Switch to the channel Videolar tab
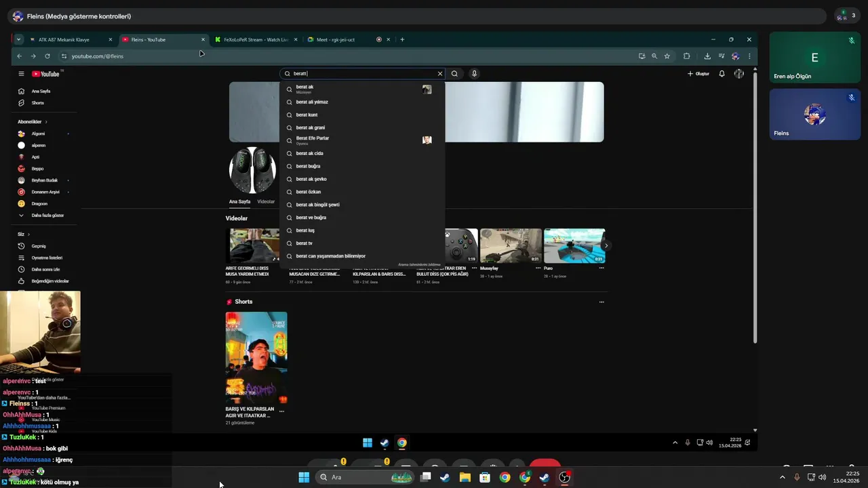Viewport: 868px width, 488px height. coord(266,201)
